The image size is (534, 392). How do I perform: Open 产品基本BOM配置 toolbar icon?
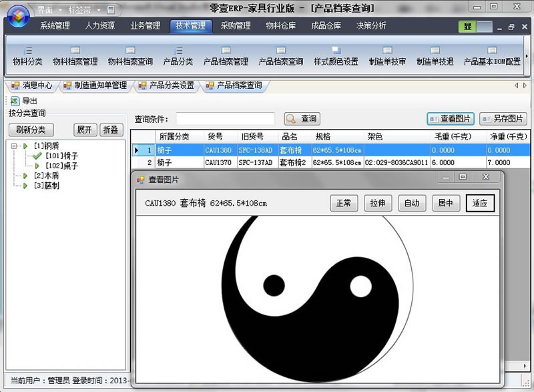tap(492, 57)
